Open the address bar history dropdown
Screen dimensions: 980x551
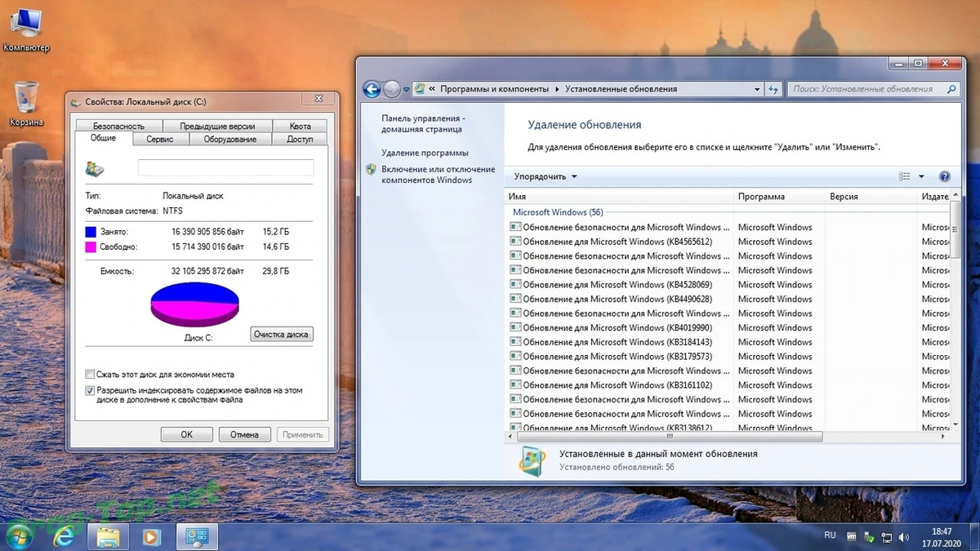tap(758, 89)
